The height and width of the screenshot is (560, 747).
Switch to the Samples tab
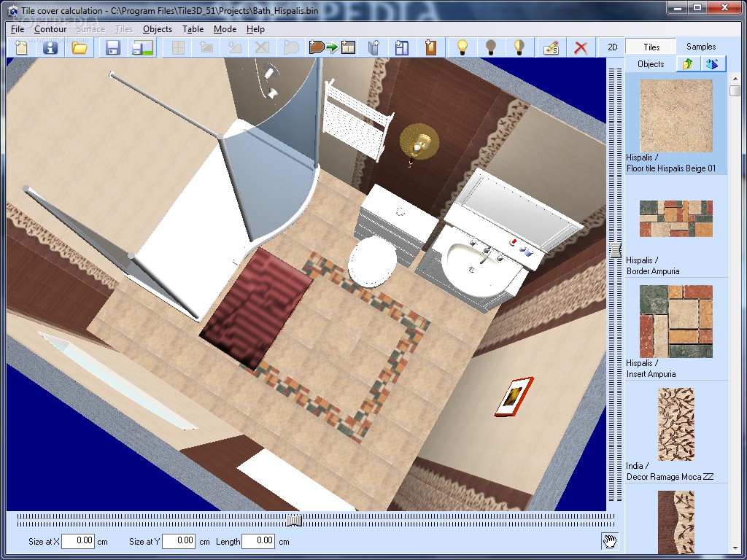pos(701,46)
